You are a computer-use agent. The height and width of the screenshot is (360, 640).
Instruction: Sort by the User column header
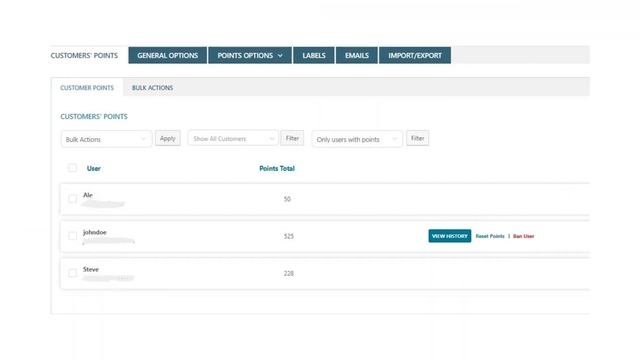pos(93,168)
